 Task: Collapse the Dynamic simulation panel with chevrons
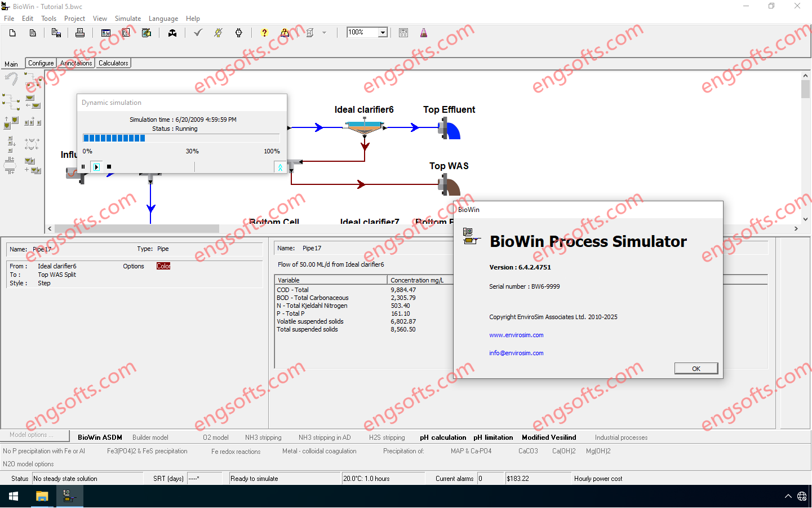(280, 167)
